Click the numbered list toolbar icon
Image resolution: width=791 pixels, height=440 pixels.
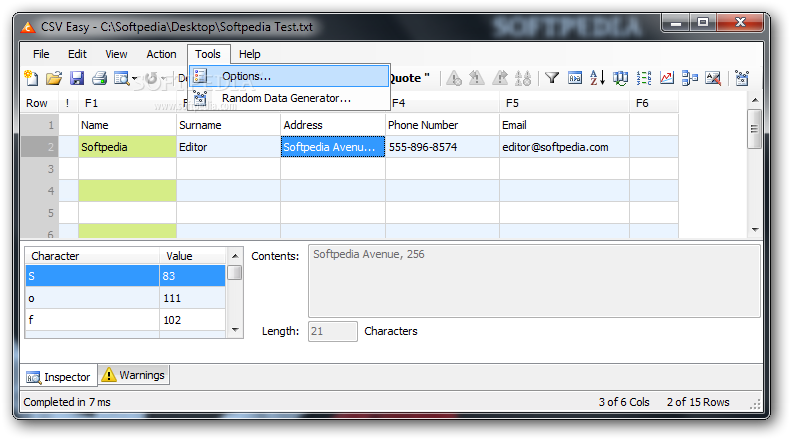[x=644, y=78]
